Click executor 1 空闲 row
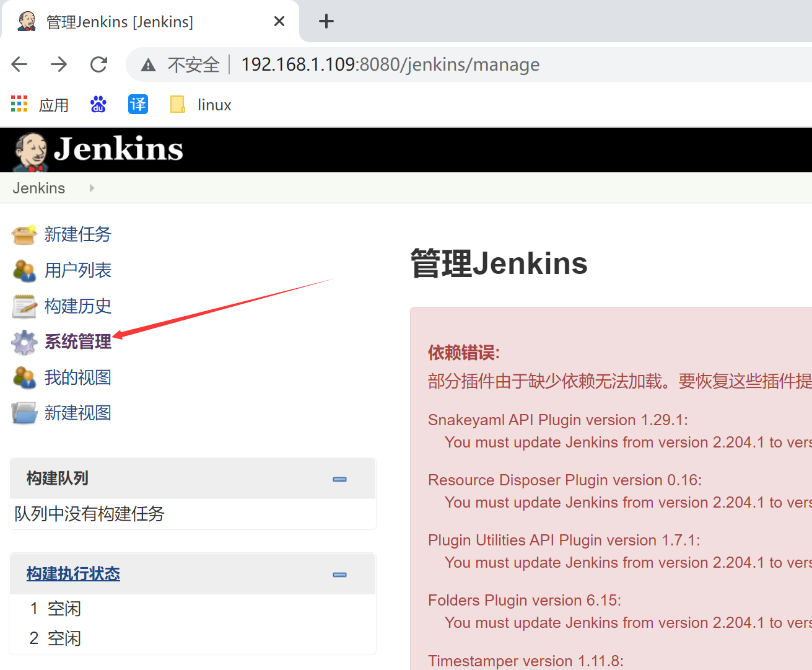Image resolution: width=812 pixels, height=670 pixels. click(x=193, y=609)
